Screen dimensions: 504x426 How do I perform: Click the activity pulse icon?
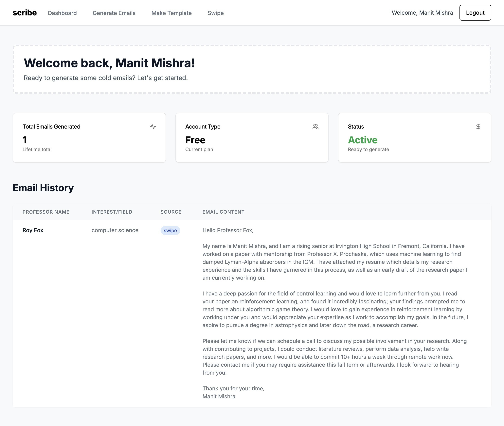153,127
